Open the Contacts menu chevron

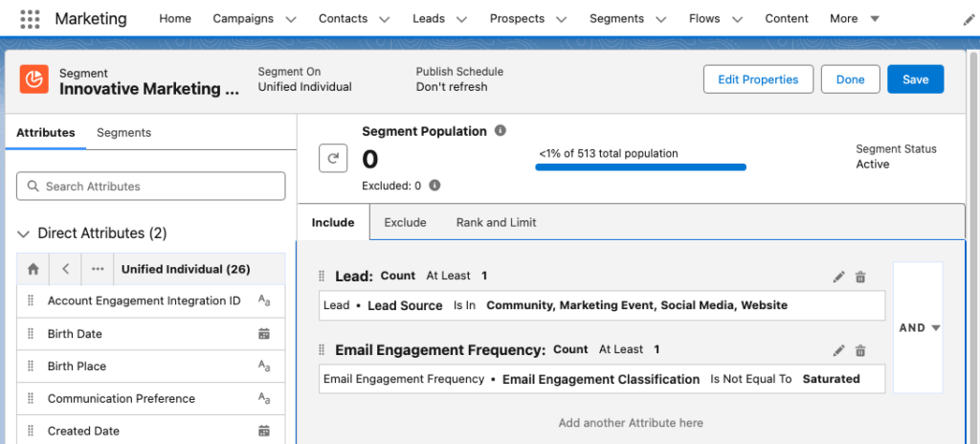(385, 19)
